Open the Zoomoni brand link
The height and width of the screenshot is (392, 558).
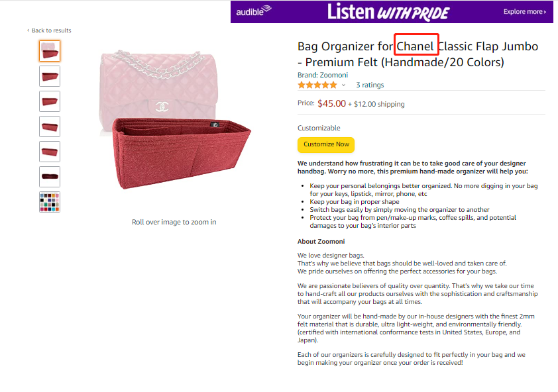pos(323,75)
